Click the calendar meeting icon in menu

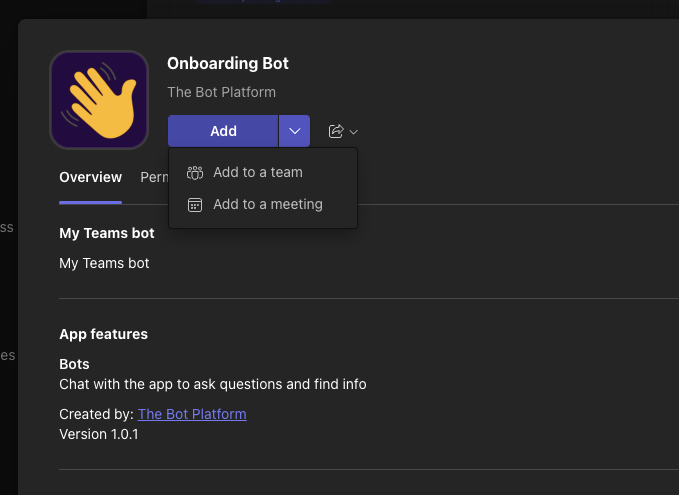coord(195,204)
